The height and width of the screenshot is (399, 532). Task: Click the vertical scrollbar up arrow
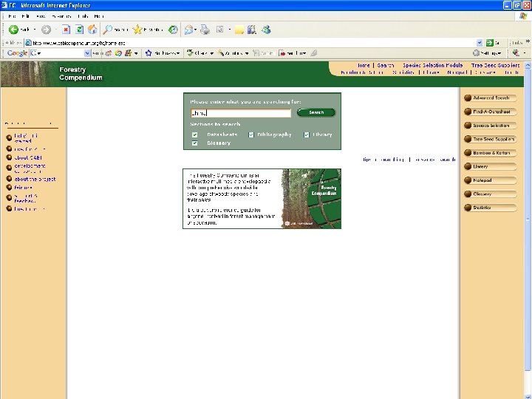point(528,65)
